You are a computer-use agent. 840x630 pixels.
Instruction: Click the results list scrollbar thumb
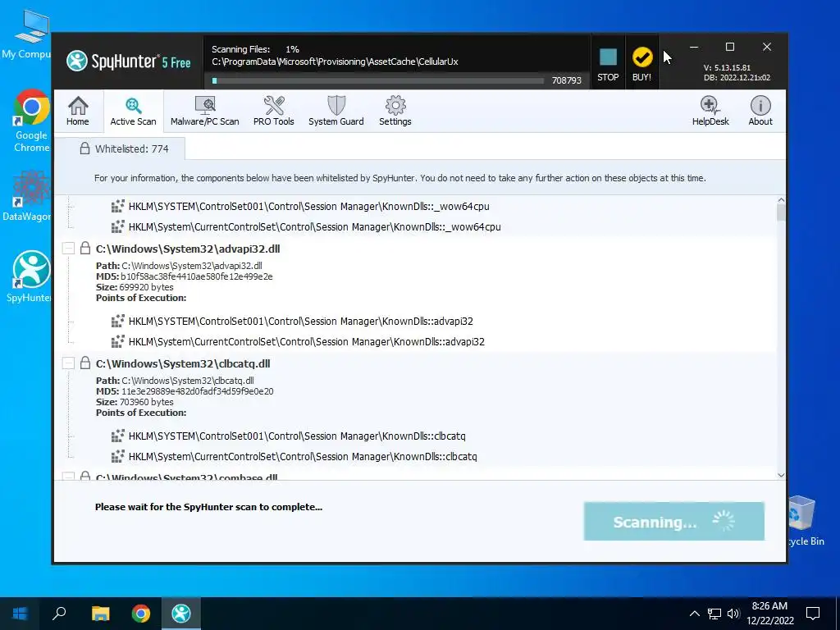[x=781, y=212]
